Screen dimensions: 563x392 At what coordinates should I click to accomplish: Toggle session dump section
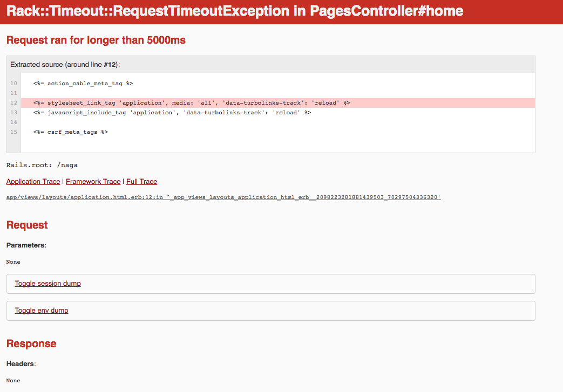48,284
